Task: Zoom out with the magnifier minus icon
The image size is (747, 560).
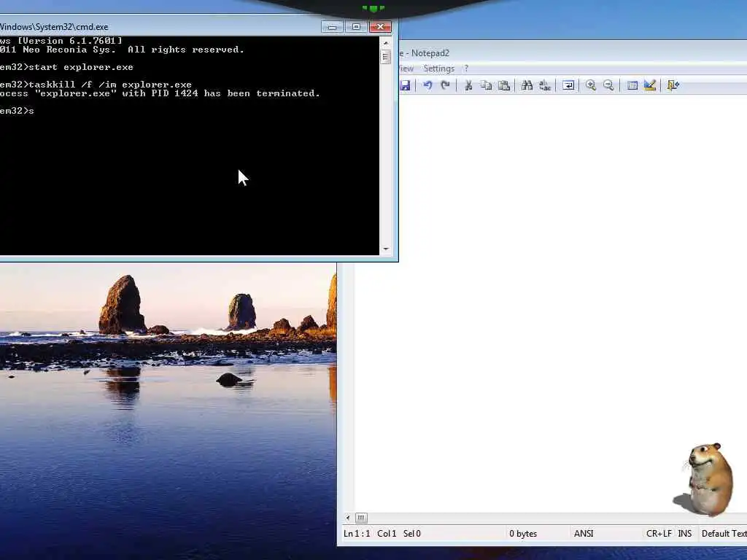Action: (608, 85)
